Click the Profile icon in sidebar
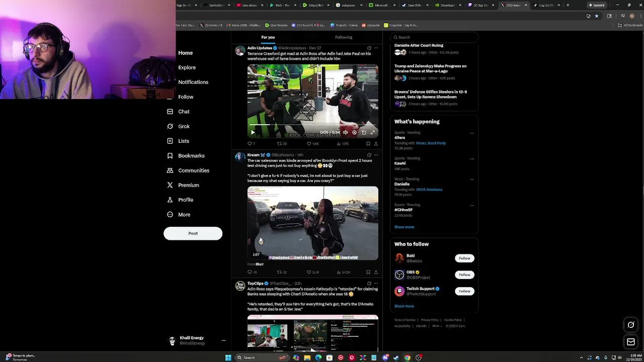This screenshot has width=644, height=362. click(170, 200)
